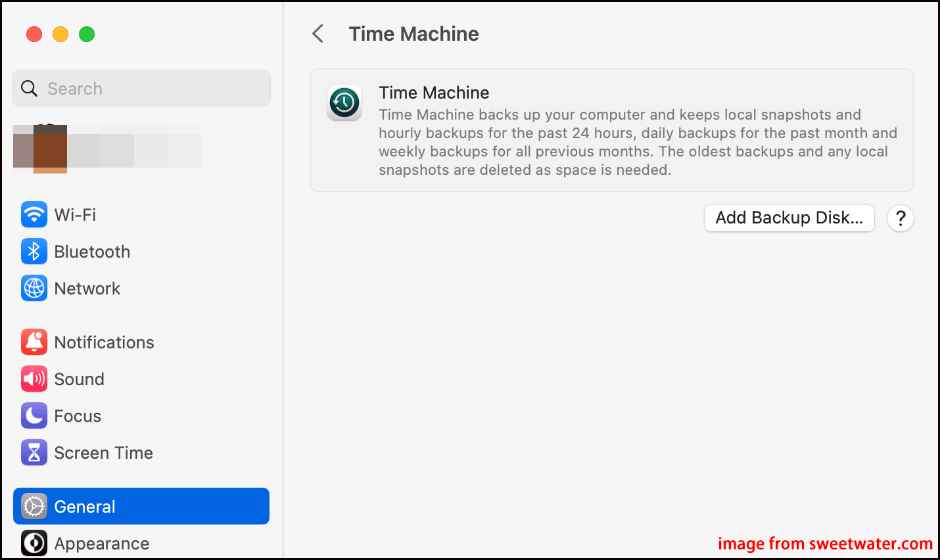Click the search magnifying glass icon
The width and height of the screenshot is (940, 560).
click(x=30, y=89)
